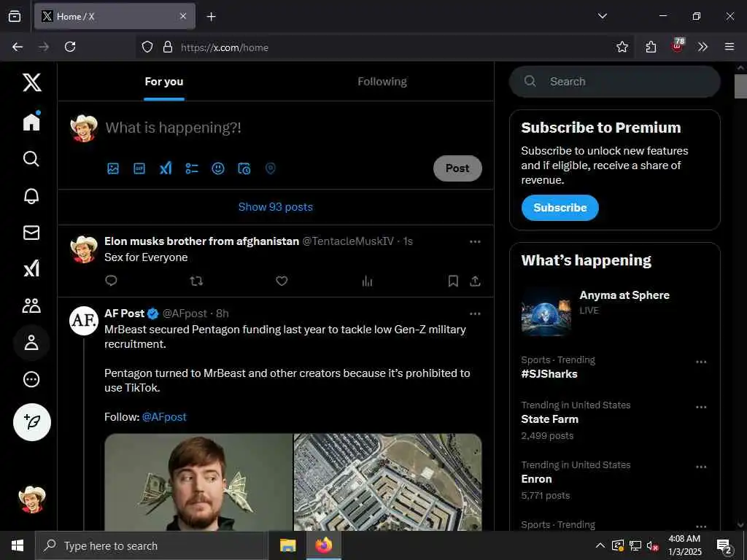The image size is (747, 560).
Task: Open Grok icon in the left sidebar
Action: pyautogui.click(x=31, y=269)
